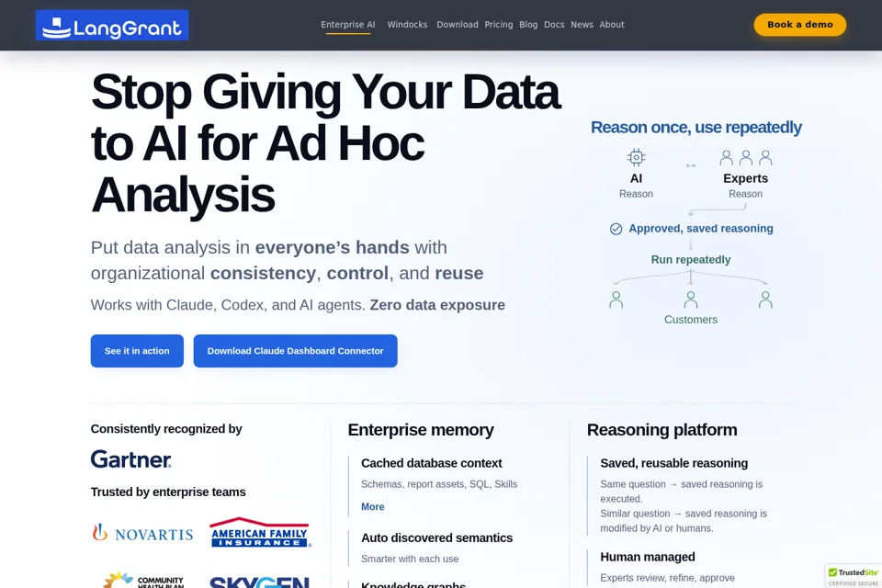Click the 'Approved, saved reasoning' text
The height and width of the screenshot is (588, 882).
(x=701, y=229)
